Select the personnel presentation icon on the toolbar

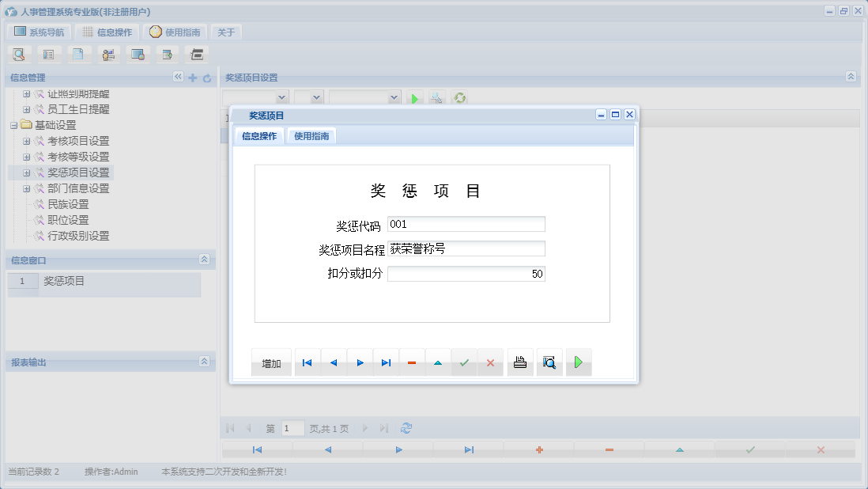(108, 54)
